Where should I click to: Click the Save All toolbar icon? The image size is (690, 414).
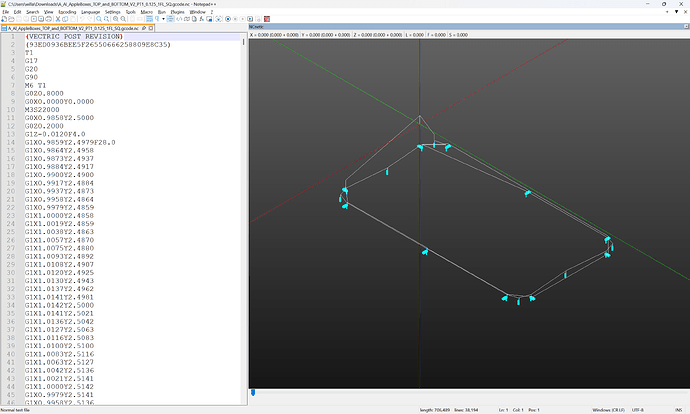(x=26, y=19)
